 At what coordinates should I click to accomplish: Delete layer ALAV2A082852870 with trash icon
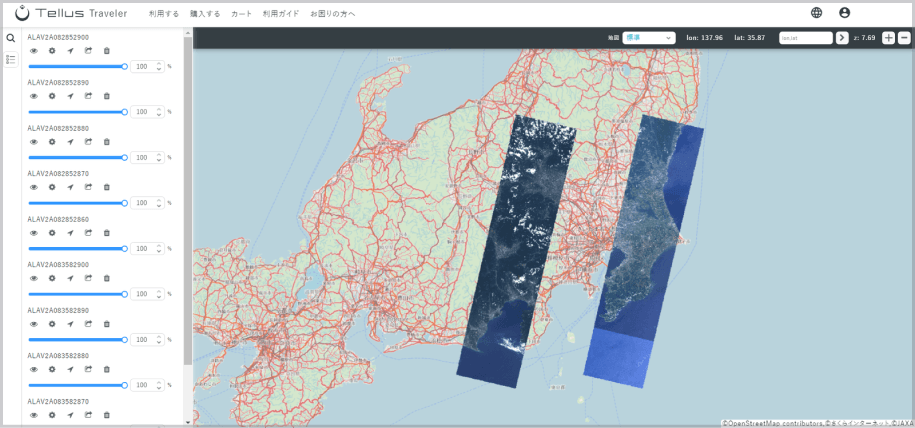click(107, 187)
